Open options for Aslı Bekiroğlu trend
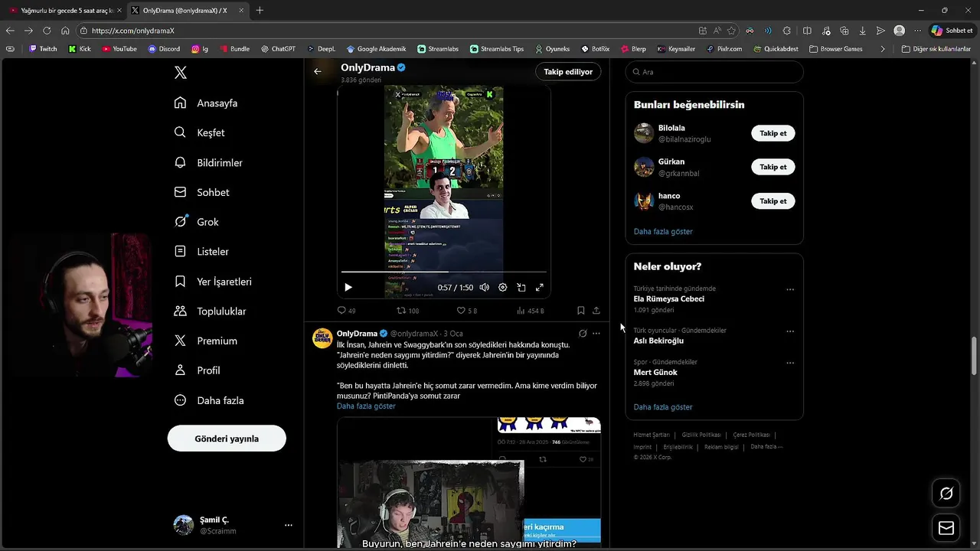 [790, 331]
